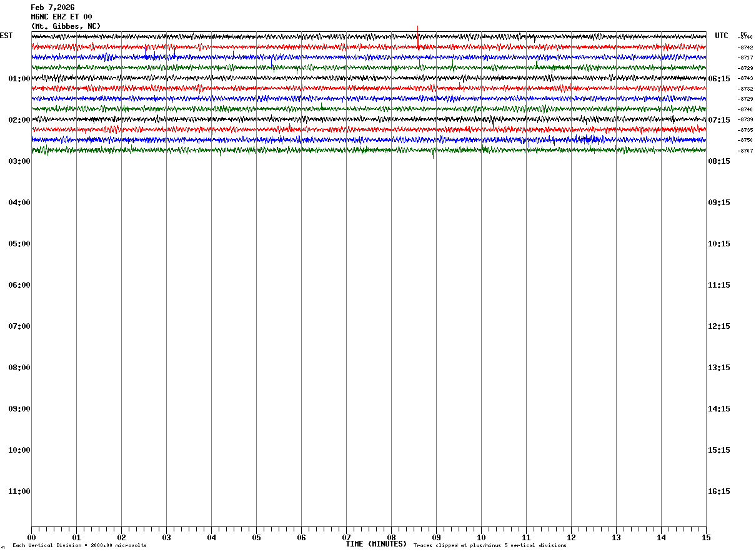Click the 10:00 EST time label
Screen dimensions: 756x554
[x=19, y=450]
